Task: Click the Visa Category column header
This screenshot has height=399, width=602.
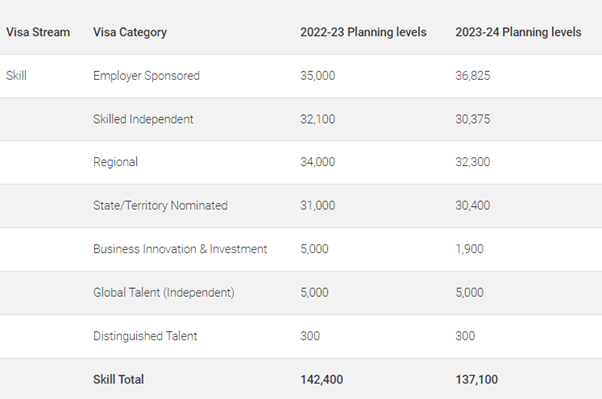Action: (130, 32)
